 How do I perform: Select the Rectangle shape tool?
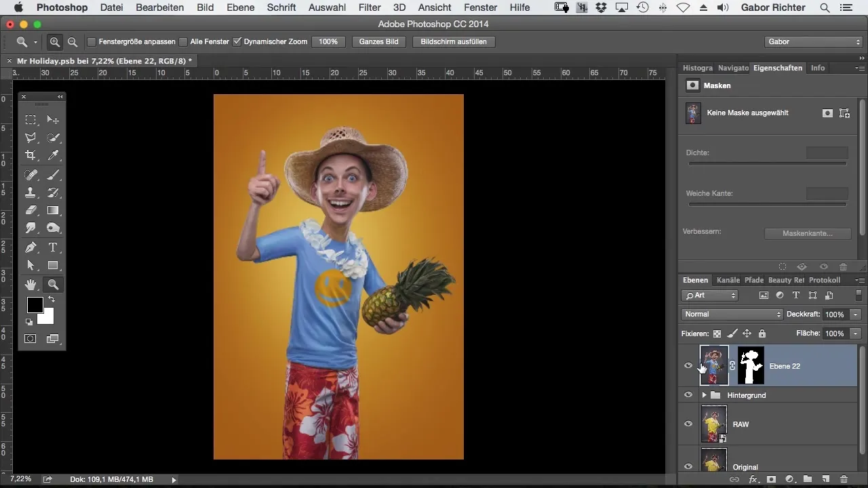tap(53, 265)
